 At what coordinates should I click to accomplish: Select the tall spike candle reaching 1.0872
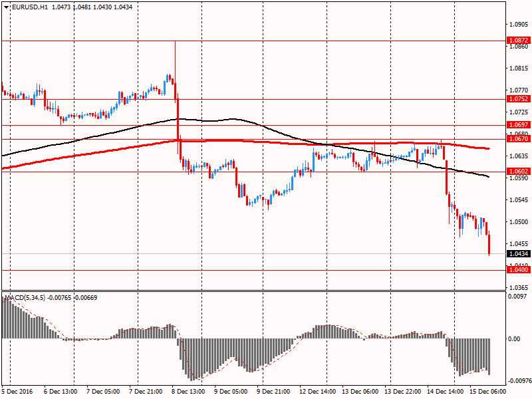click(x=175, y=71)
